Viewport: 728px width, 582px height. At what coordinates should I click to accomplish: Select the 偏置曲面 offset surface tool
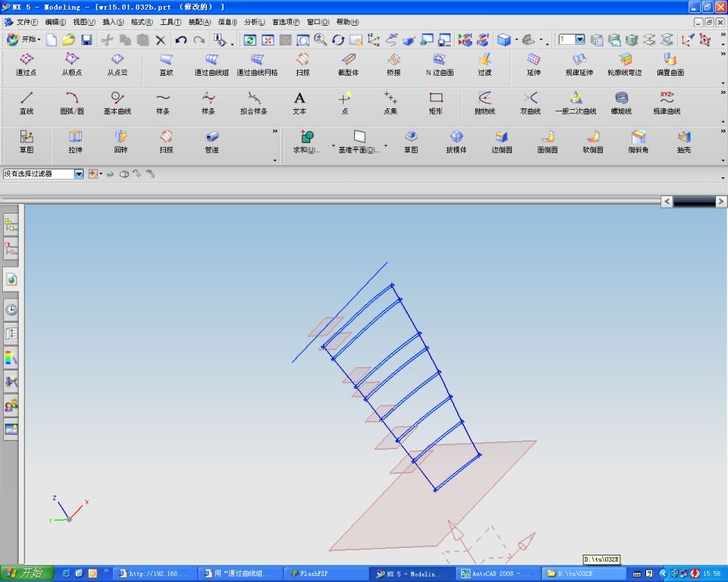pos(670,65)
